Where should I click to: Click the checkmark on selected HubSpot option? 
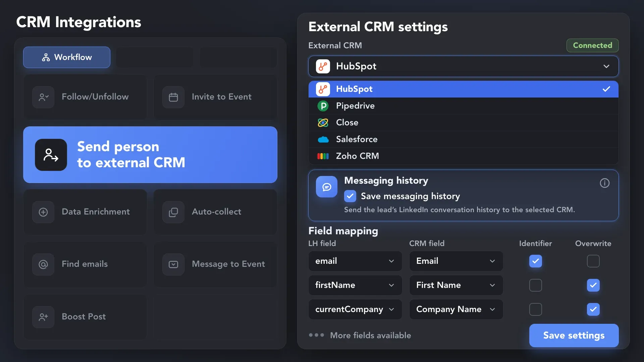click(x=606, y=89)
